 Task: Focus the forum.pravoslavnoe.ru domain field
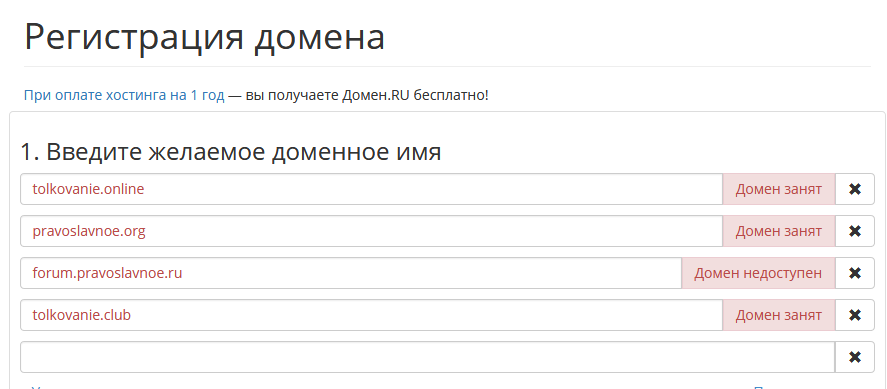(x=351, y=273)
